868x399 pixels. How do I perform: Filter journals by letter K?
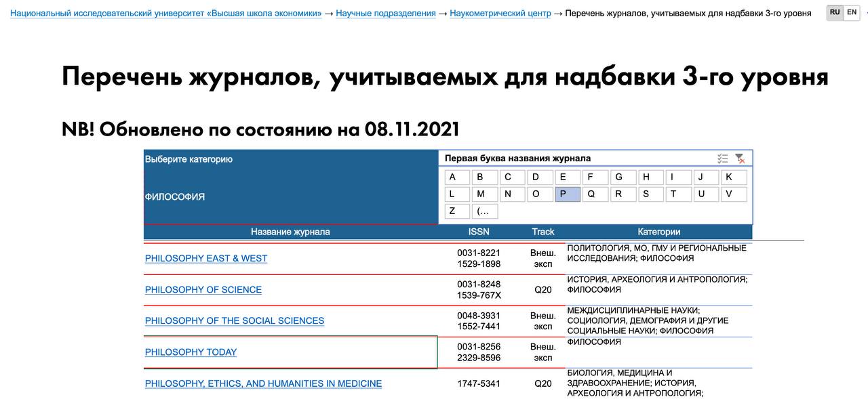click(x=734, y=177)
